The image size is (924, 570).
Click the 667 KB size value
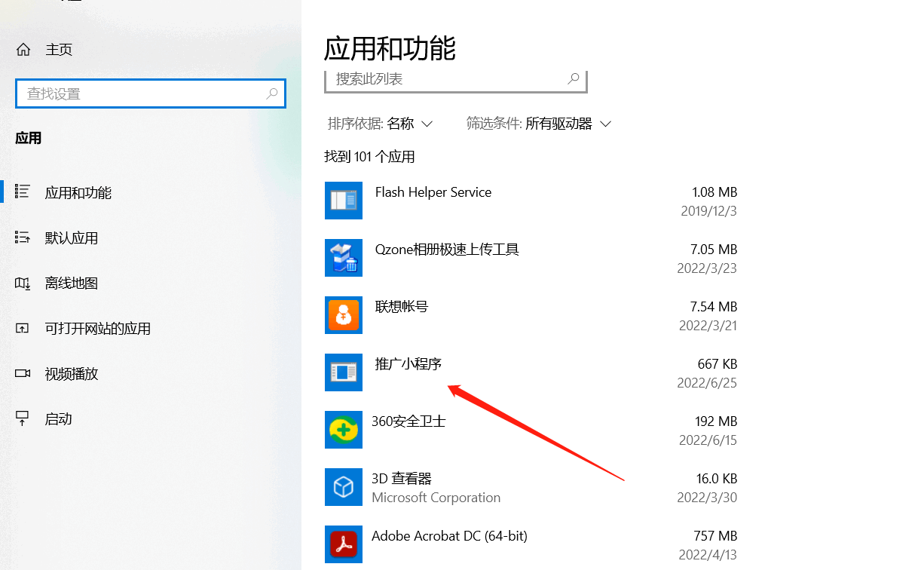(x=717, y=364)
